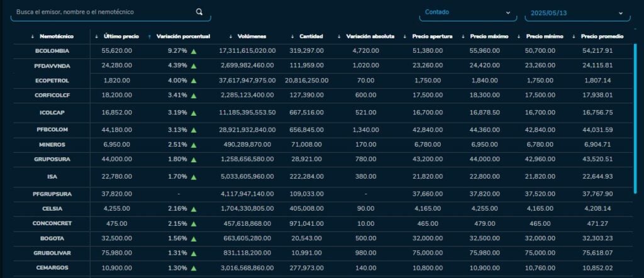Screen dimensions: 644x278
Task: Open the Contado market dropdown
Action: tap(468, 13)
